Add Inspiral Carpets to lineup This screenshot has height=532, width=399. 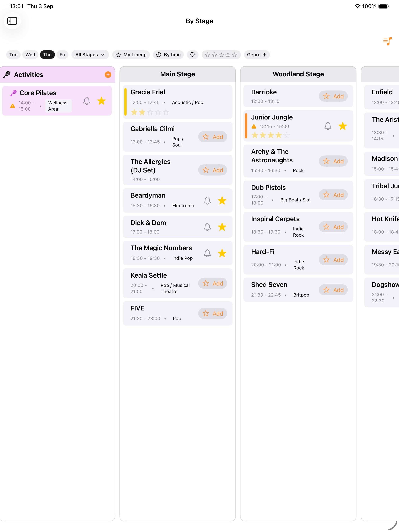tap(333, 227)
